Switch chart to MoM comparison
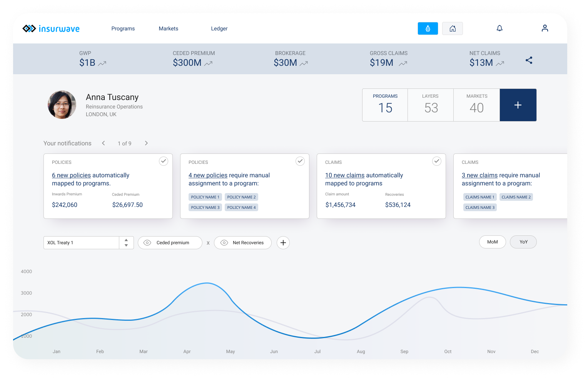 click(x=493, y=242)
